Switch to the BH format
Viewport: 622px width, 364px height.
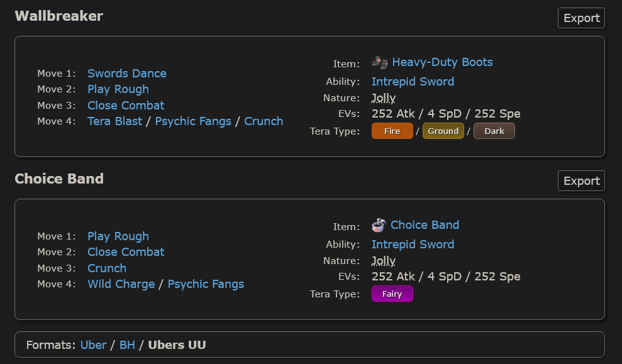click(127, 345)
